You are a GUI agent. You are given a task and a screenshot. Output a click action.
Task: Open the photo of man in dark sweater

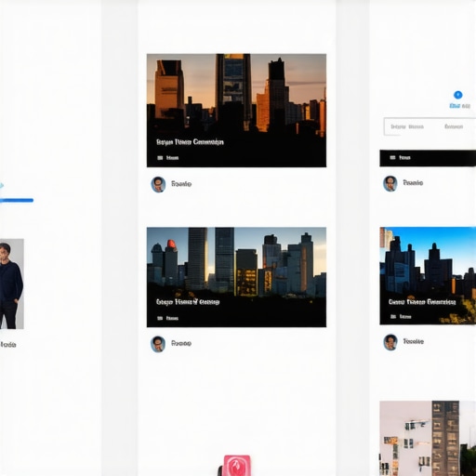click(12, 284)
